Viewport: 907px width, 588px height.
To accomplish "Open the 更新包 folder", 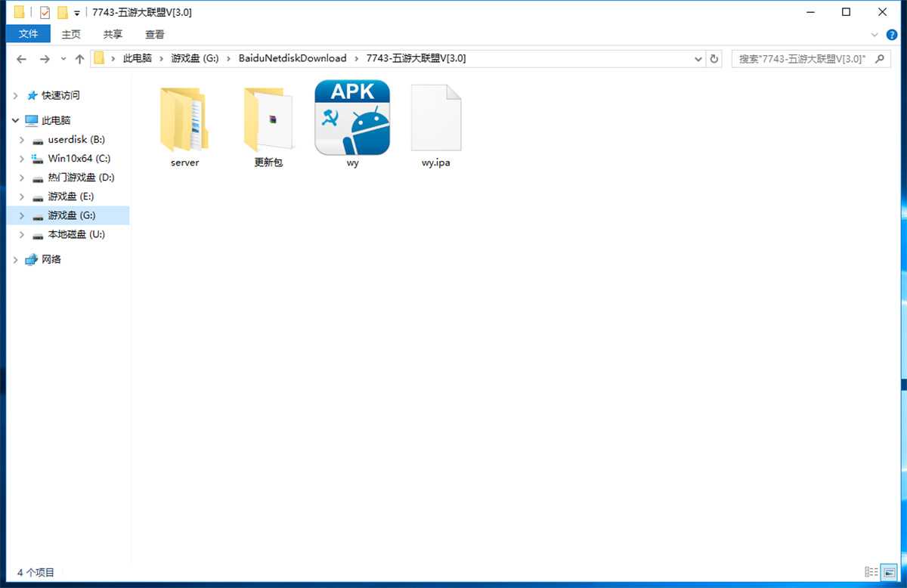I will click(x=268, y=121).
